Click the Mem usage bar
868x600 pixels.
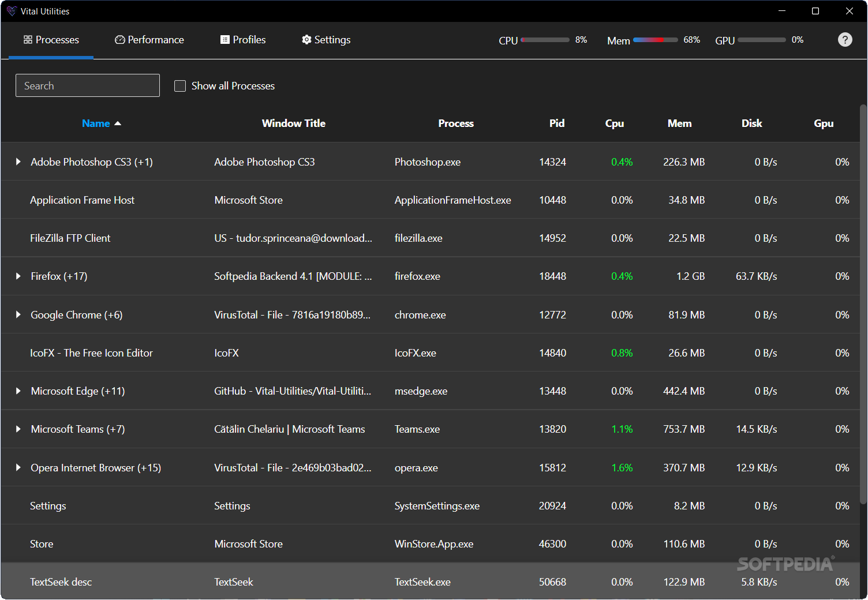point(656,40)
